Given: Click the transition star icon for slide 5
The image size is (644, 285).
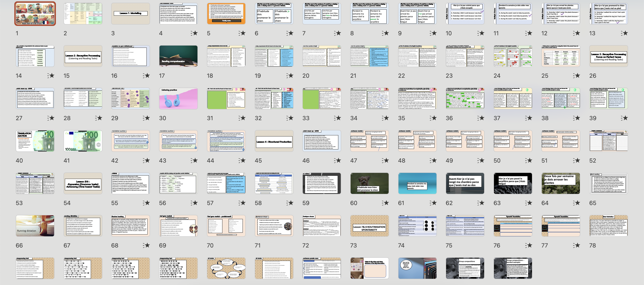Looking at the screenshot, I should tap(242, 33).
